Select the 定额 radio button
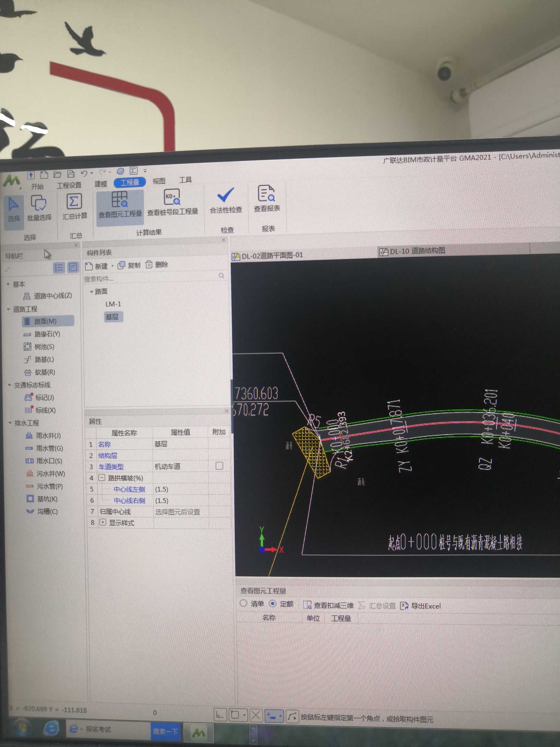The image size is (560, 747). (273, 603)
